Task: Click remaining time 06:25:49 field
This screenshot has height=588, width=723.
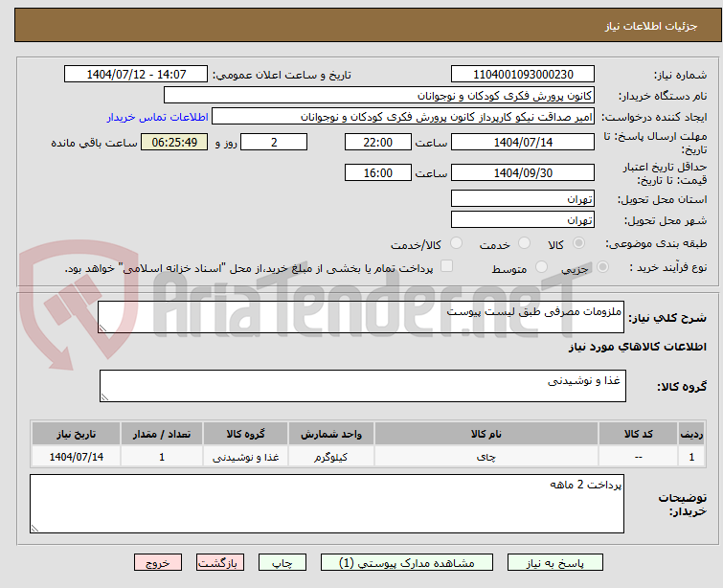Action: point(174,142)
